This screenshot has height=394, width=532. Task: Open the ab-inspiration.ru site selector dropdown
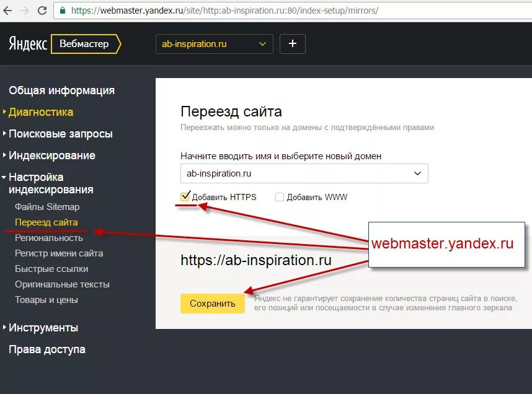214,44
